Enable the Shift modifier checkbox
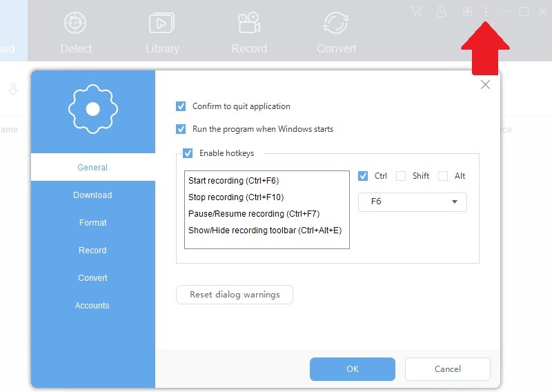The image size is (552, 392). tap(401, 176)
